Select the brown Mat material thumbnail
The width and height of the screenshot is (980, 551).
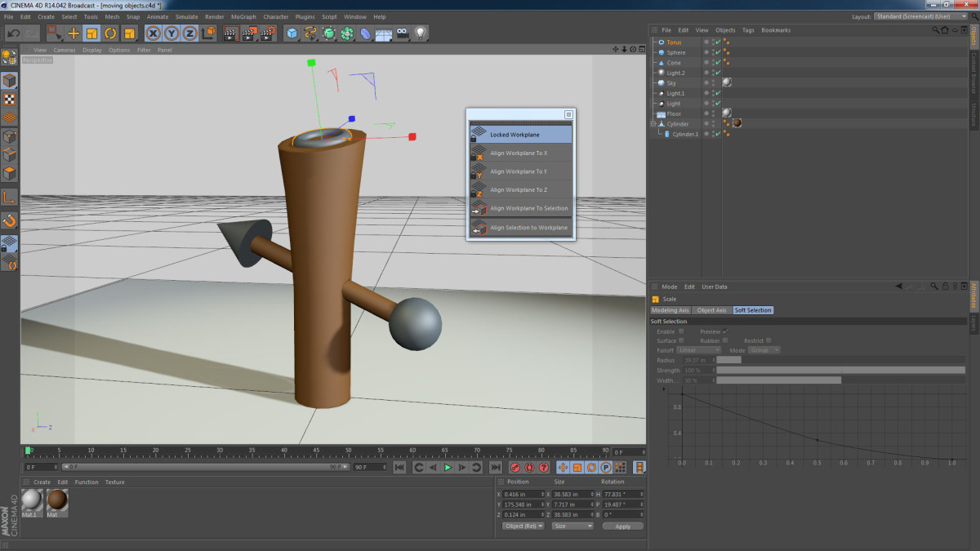57,500
